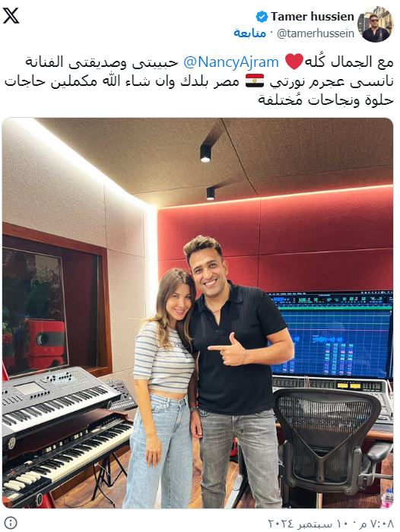Image resolution: width=400 pixels, height=532 pixels.
Task: Click the X logo icon
Action: point(11,16)
